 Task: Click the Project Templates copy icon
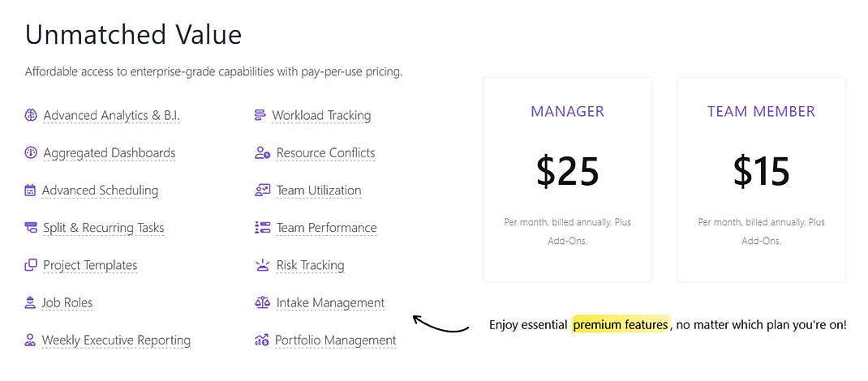[31, 265]
